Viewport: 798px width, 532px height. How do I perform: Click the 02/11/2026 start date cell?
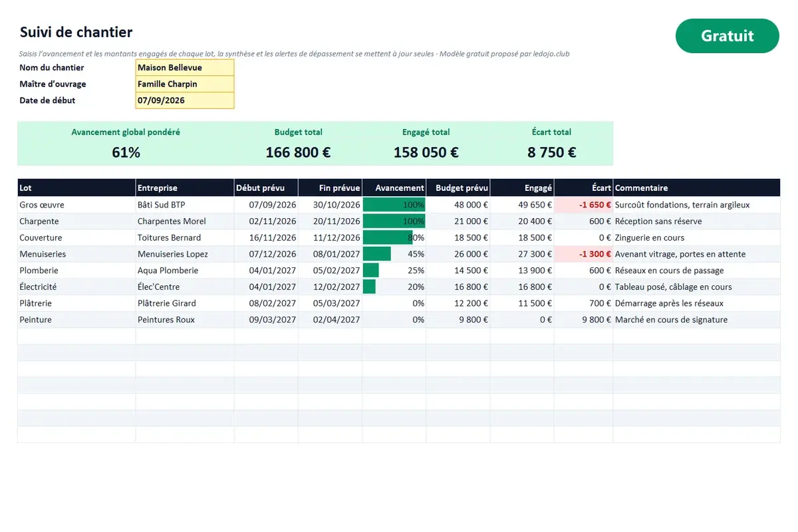pyautogui.click(x=266, y=221)
